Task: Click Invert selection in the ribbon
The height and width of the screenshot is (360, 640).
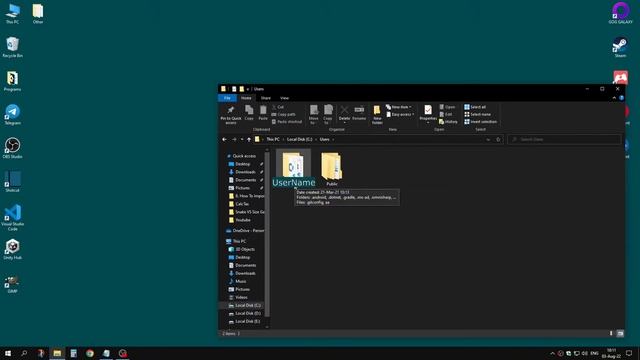Action: 480,122
